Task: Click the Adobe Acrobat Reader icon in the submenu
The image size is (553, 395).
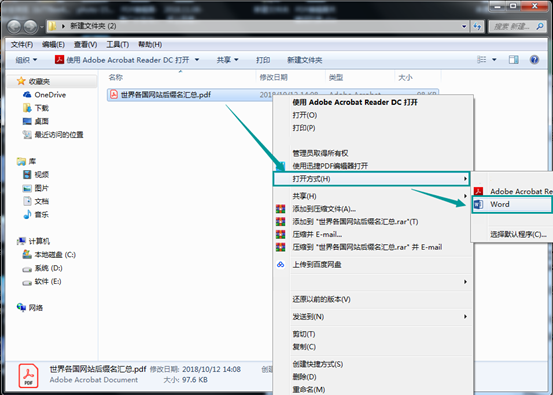Action: (x=478, y=191)
